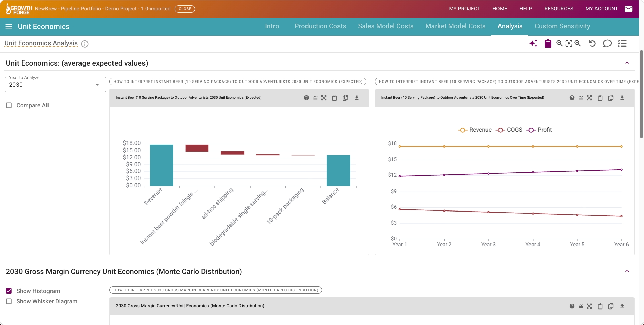Click clipboard icon on Monte Carlo chart

(600, 306)
